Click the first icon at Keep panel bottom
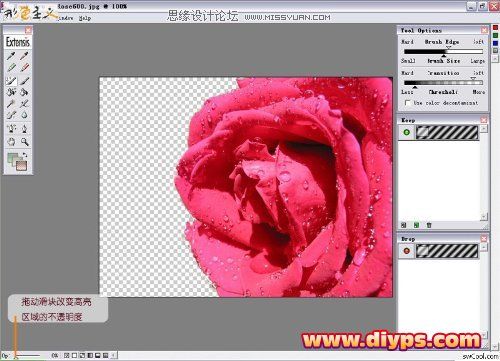 (403, 225)
